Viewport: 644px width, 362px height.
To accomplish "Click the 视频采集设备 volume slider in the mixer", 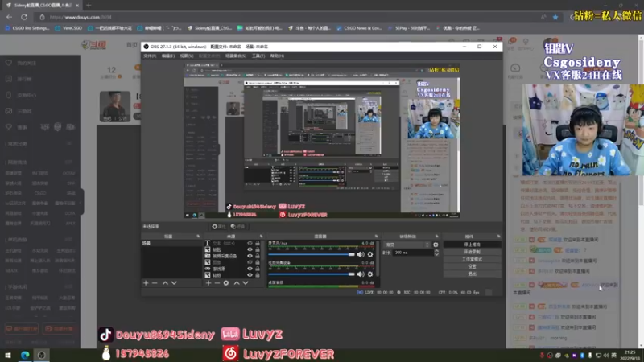I will coord(312,274).
